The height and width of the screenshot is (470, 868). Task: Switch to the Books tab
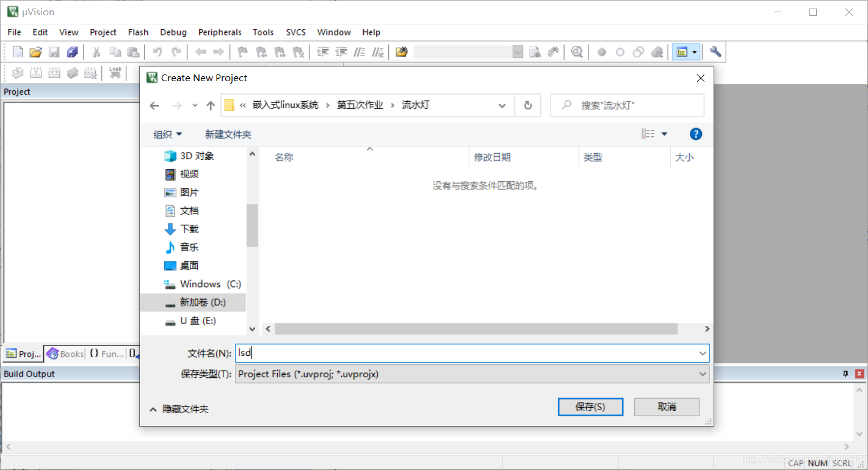click(65, 353)
